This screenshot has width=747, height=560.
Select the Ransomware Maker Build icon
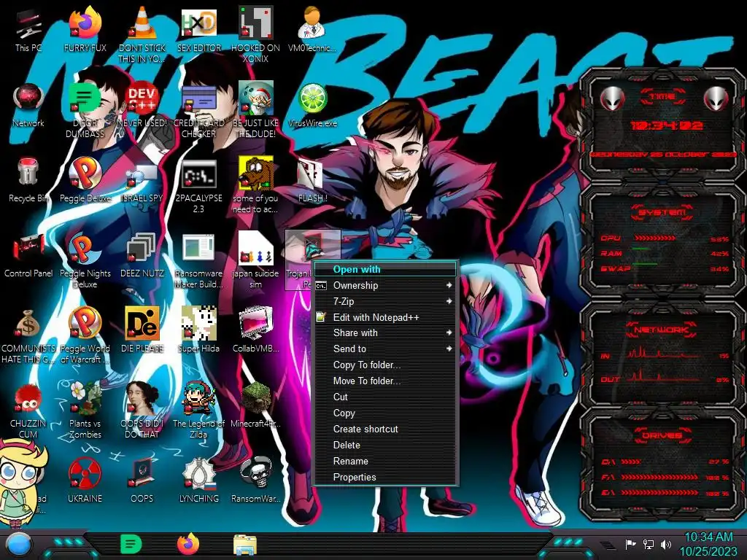pos(198,261)
